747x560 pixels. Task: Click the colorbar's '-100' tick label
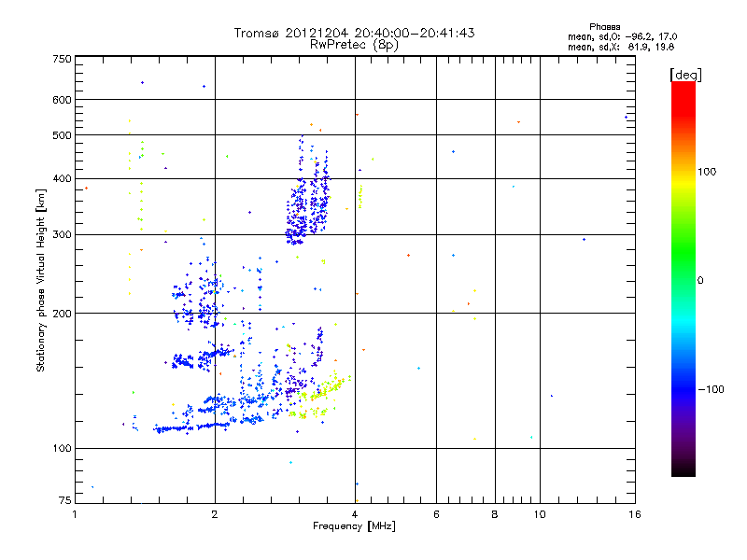[711, 389]
